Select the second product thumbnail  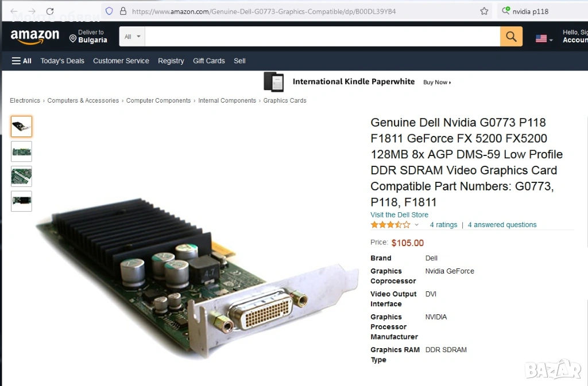tap(21, 151)
